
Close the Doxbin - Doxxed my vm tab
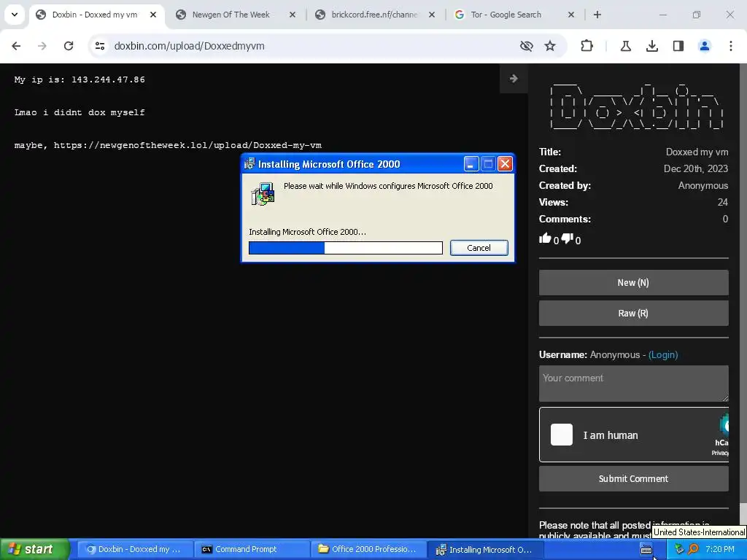point(153,15)
